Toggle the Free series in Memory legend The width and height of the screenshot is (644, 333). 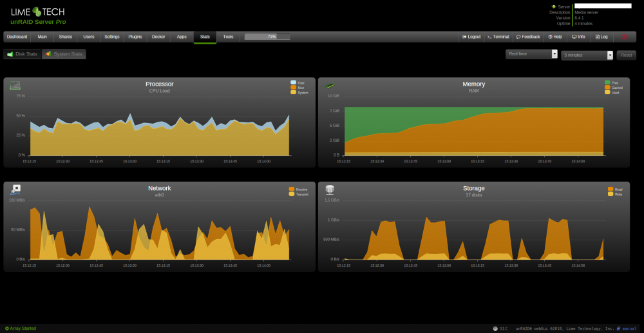click(611, 82)
